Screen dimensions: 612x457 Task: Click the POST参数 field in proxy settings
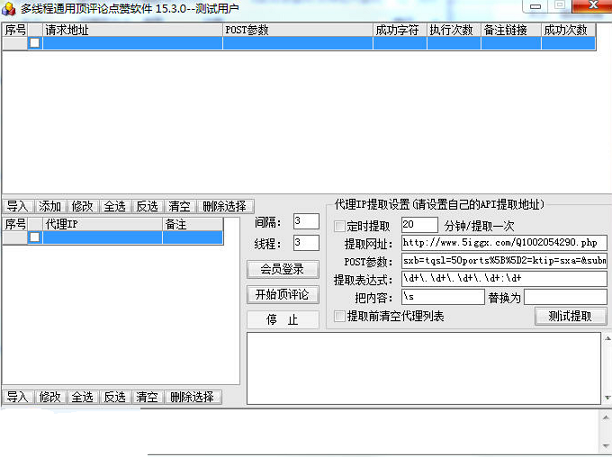coord(504,261)
